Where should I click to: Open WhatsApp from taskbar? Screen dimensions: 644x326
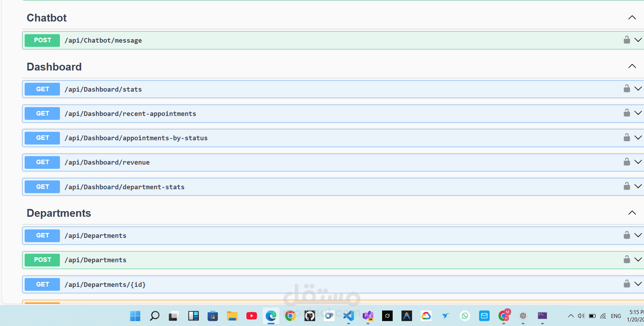(x=465, y=316)
